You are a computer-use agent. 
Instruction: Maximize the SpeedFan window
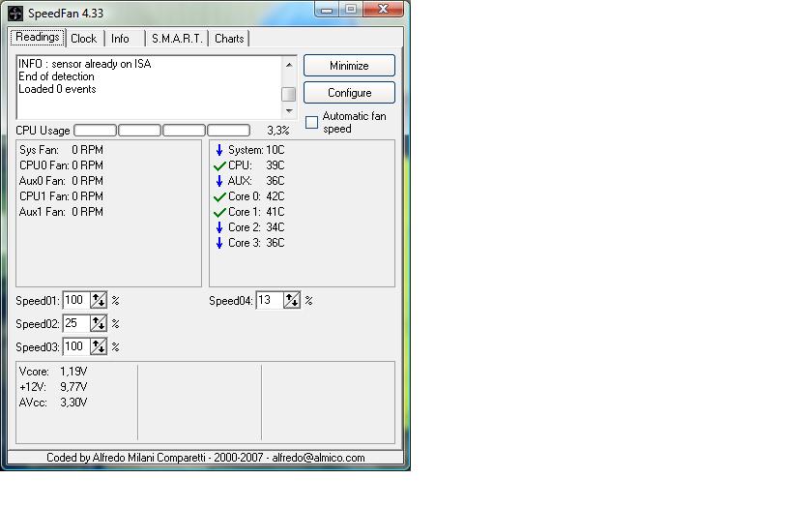351,9
